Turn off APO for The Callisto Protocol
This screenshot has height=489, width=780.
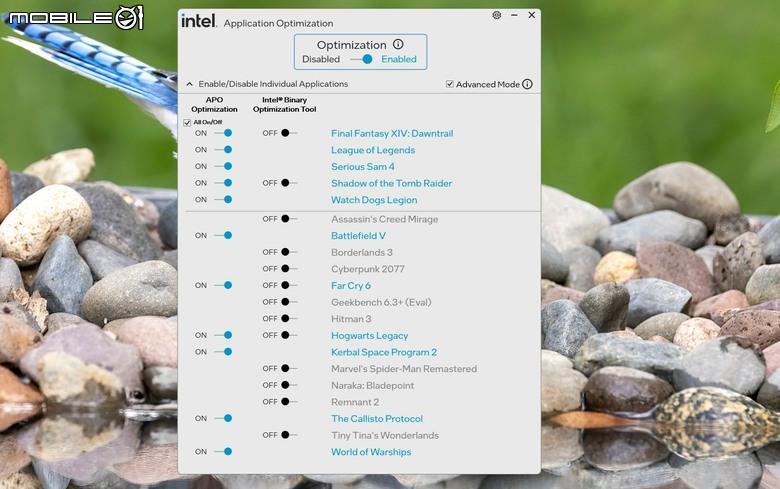point(223,418)
